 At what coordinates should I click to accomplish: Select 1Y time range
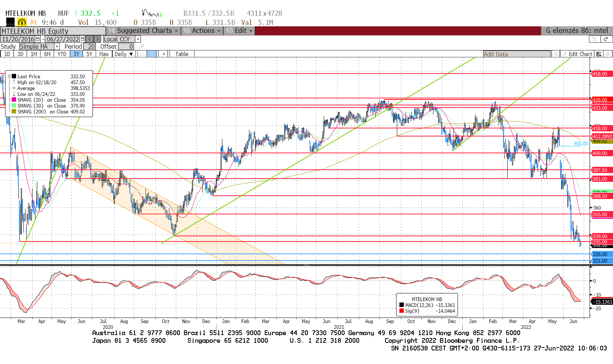pos(76,54)
